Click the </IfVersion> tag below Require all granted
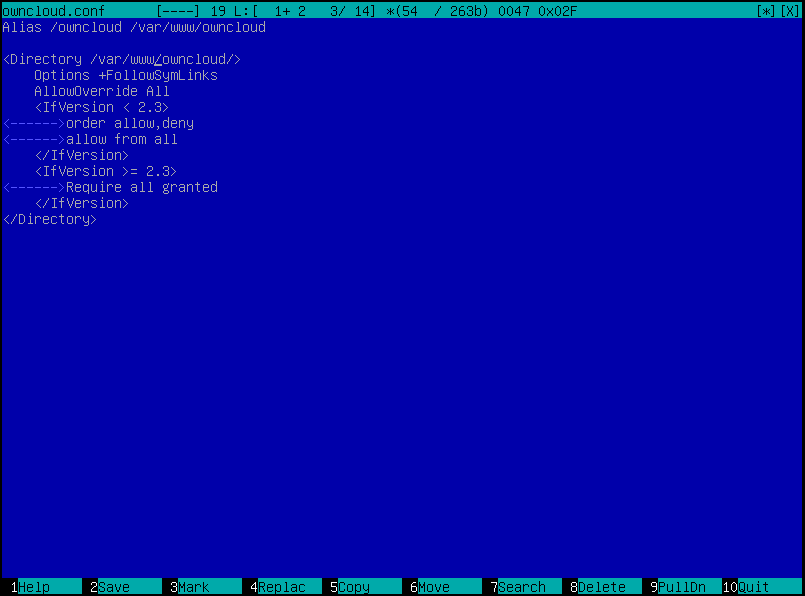Viewport: 805px width, 596px height. tap(82, 203)
